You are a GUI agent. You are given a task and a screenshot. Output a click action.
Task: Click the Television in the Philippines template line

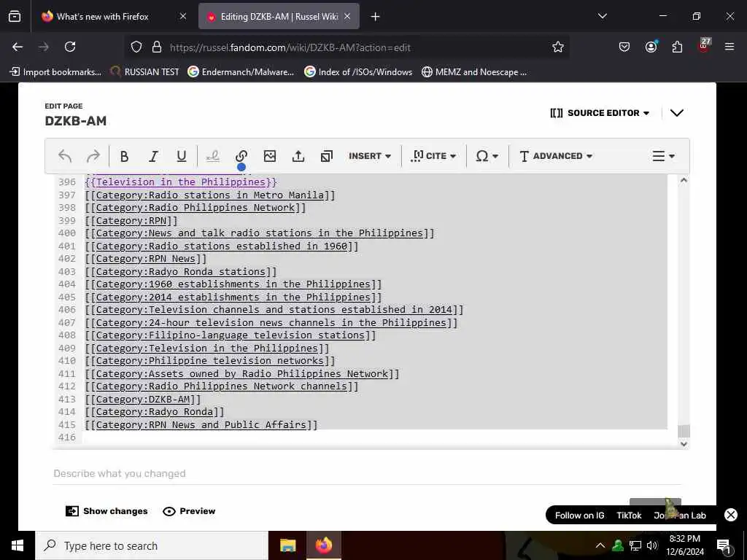pos(181,182)
